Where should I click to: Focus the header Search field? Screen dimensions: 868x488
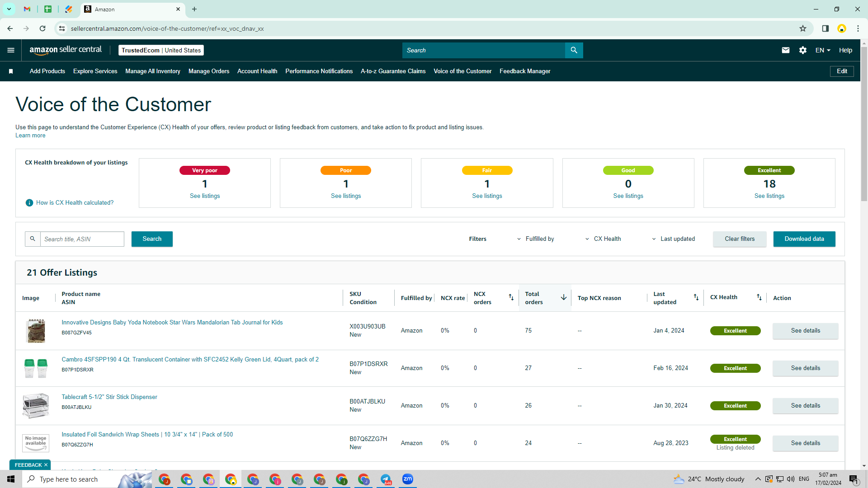pos(484,50)
